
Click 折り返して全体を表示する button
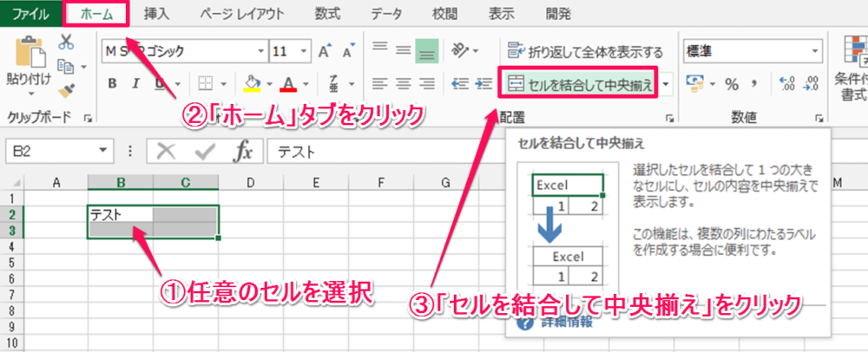click(x=584, y=52)
